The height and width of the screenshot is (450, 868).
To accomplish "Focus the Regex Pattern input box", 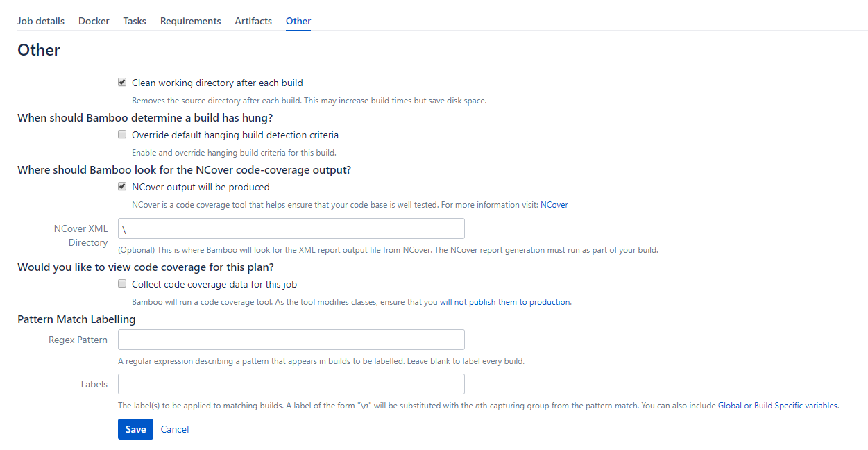I will click(291, 340).
